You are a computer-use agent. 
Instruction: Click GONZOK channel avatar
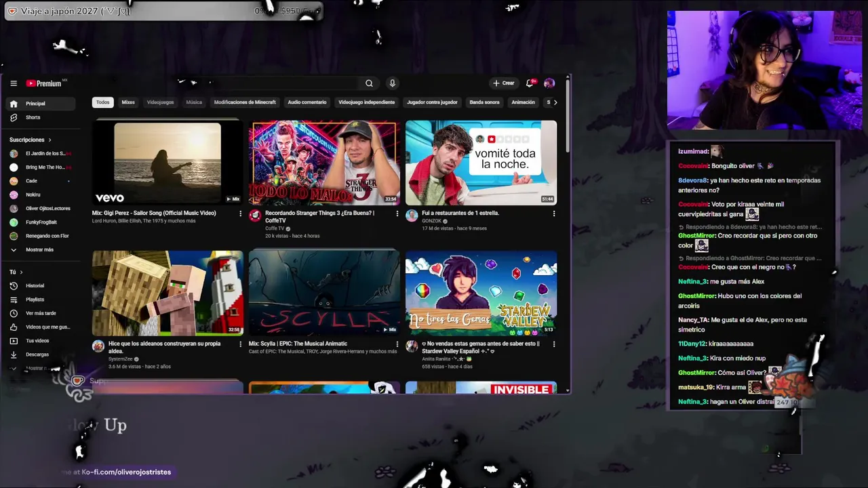tap(412, 216)
